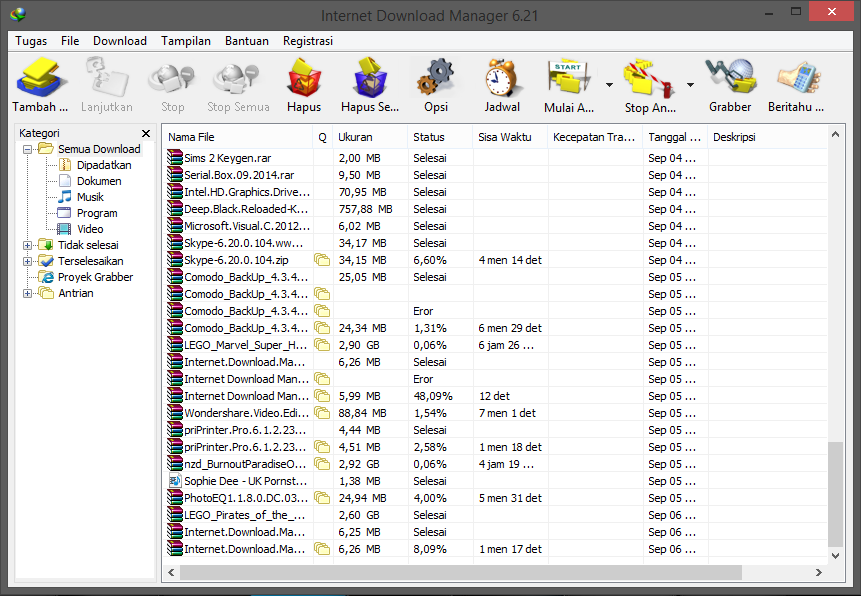Open dropdown arrow next to Stop Antrian

coord(690,85)
